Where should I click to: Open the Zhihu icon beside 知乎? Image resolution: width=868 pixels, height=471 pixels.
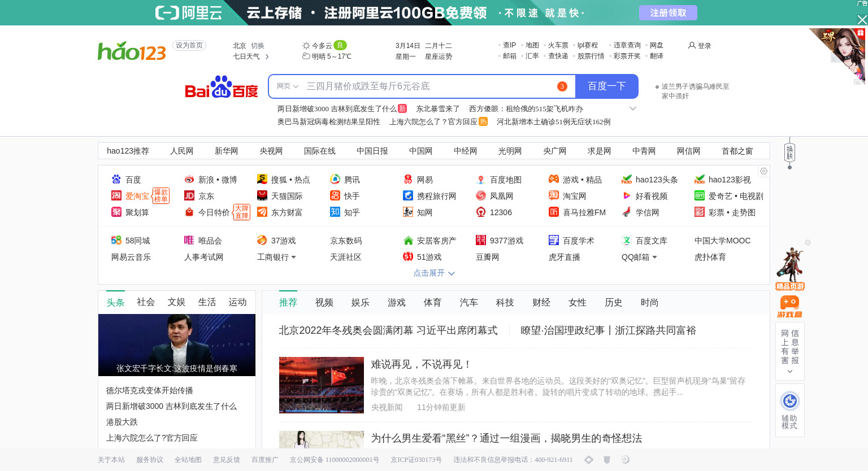point(335,212)
